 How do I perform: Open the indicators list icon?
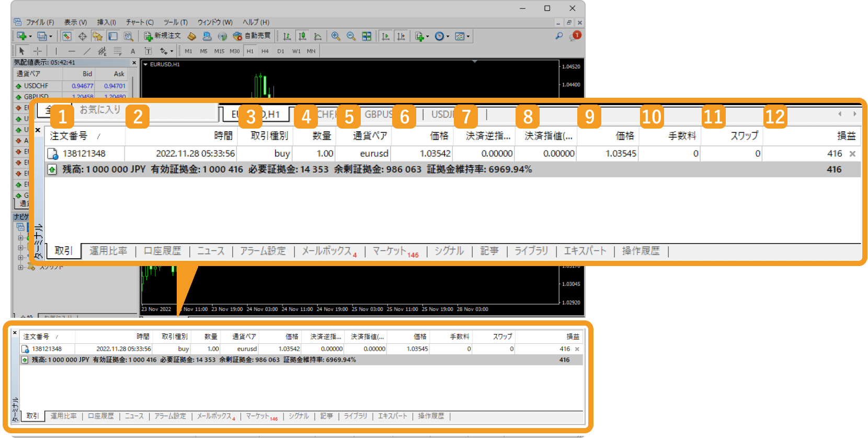pos(419,36)
